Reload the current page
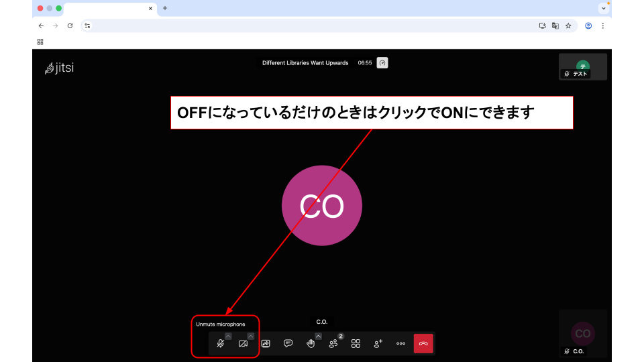Viewport: 644px width, 362px height. click(x=70, y=25)
